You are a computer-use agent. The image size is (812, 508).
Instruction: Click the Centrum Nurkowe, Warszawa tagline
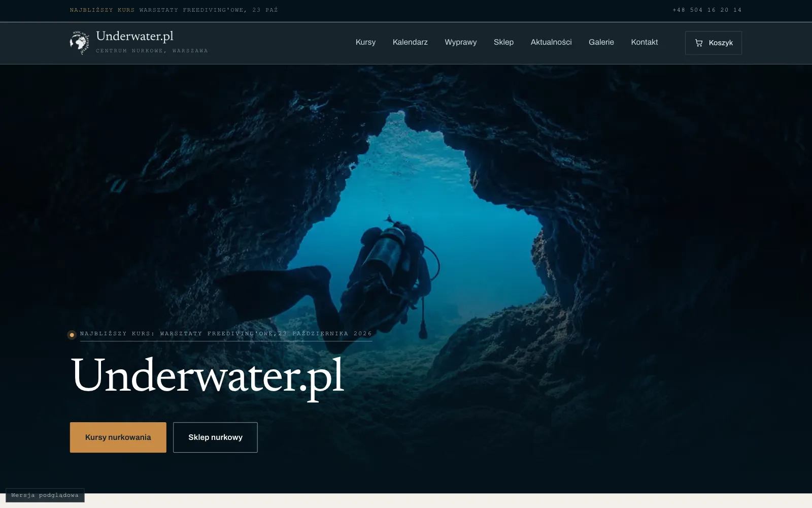click(152, 51)
